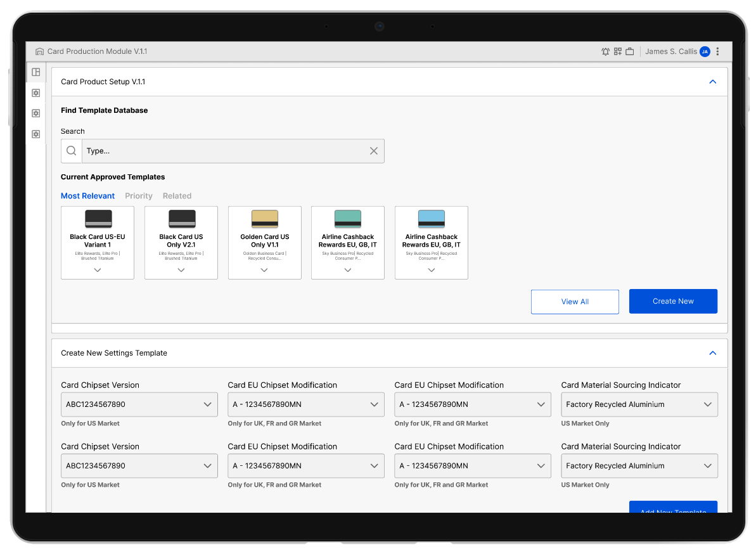Click the JA user avatar

coord(705,51)
